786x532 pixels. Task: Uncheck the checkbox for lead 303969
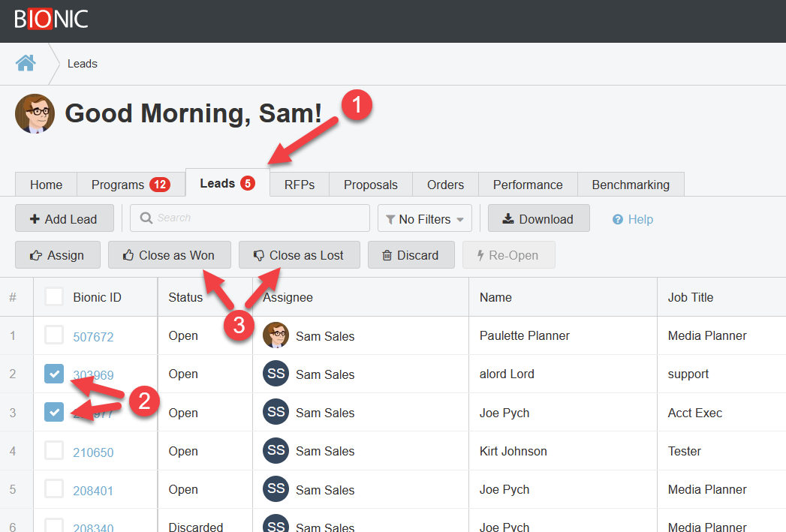54,374
